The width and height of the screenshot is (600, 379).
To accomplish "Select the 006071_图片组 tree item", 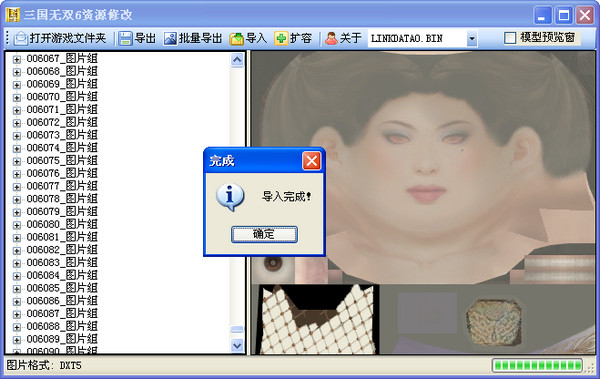I will click(x=62, y=109).
